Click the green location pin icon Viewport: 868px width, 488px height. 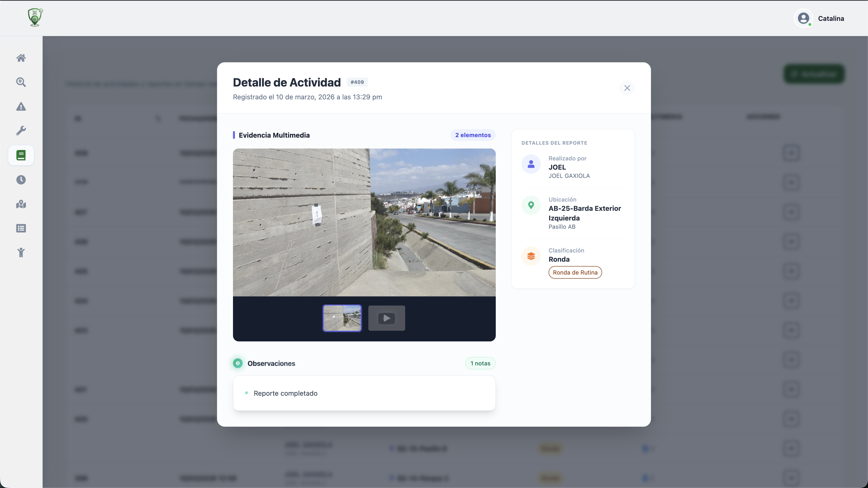pyautogui.click(x=531, y=205)
